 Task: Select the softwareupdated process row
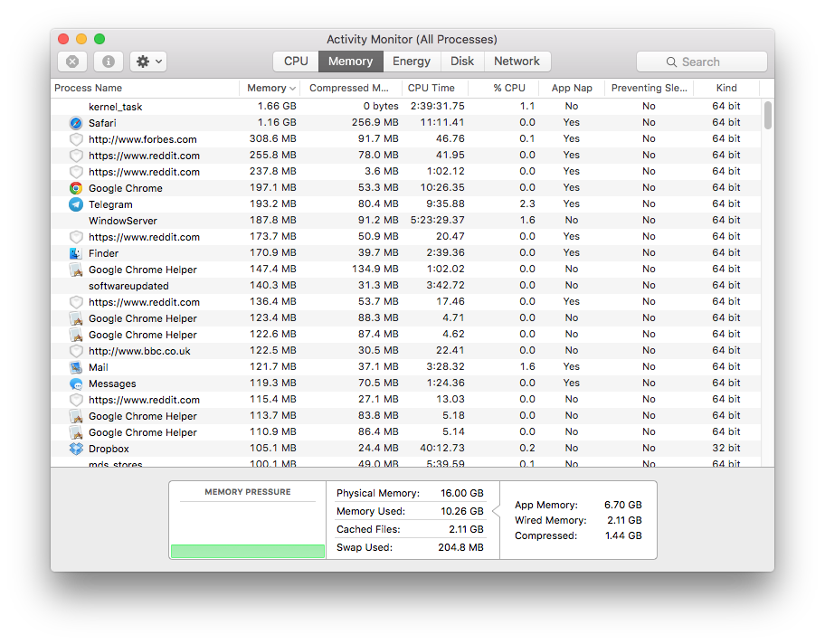[x=405, y=286]
